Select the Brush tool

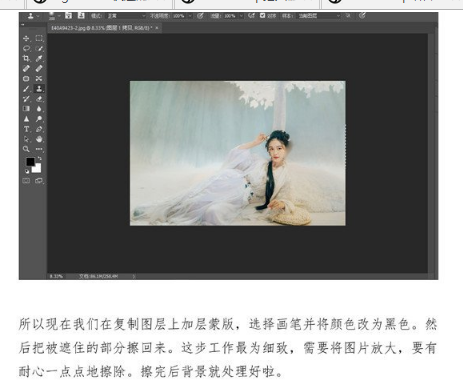click(x=26, y=89)
